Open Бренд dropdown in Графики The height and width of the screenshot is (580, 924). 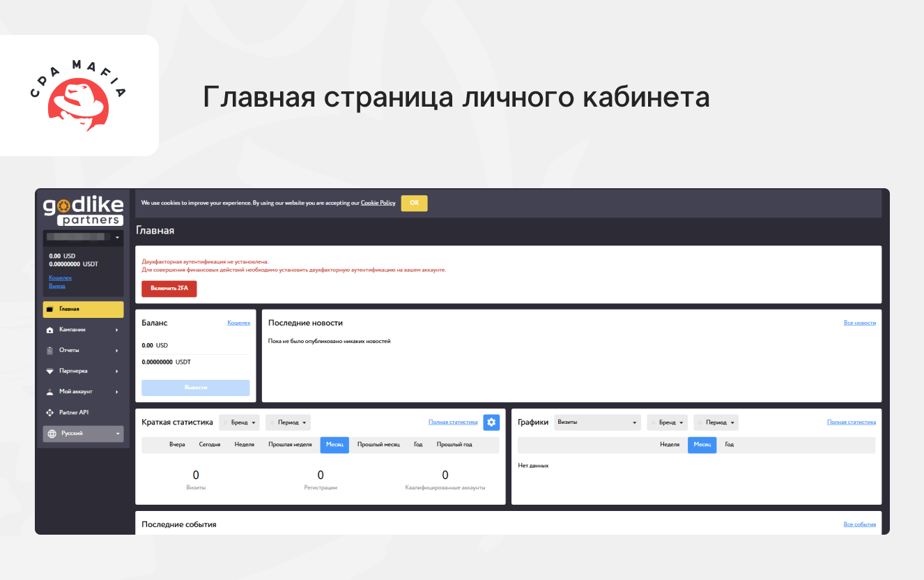[x=667, y=422]
